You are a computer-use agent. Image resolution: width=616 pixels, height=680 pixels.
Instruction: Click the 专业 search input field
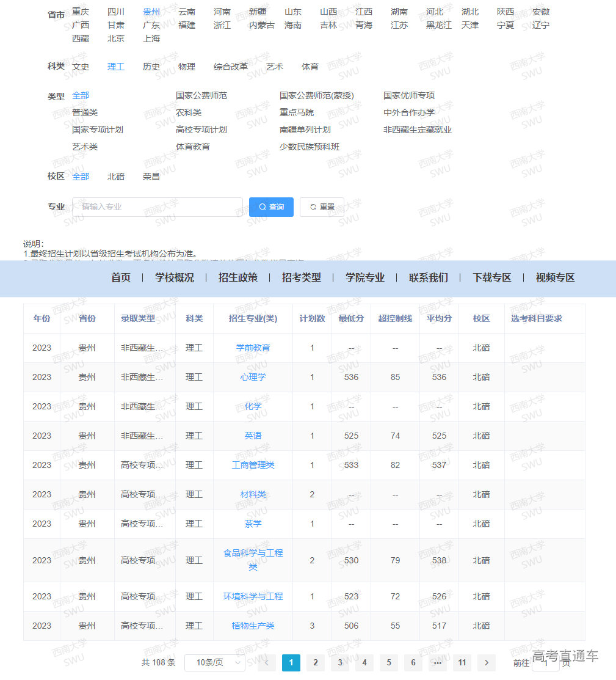coord(157,207)
